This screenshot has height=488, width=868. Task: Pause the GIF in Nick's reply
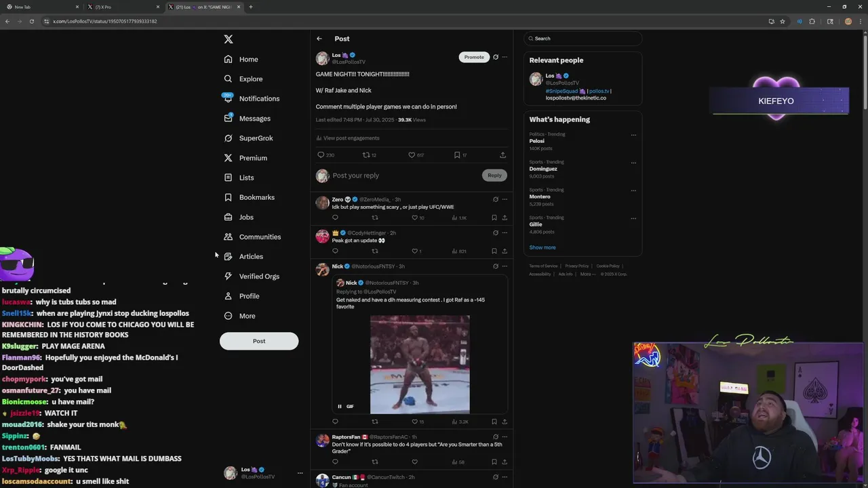pyautogui.click(x=340, y=407)
